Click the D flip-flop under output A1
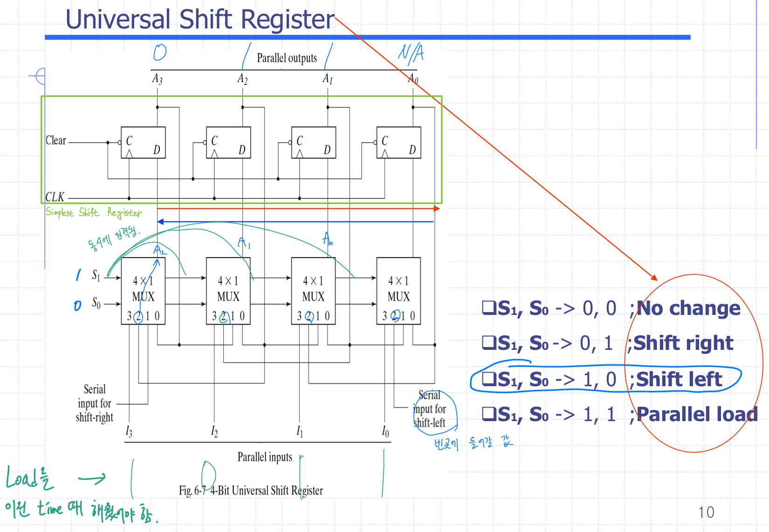Image resolution: width=769 pixels, height=532 pixels. pyautogui.click(x=313, y=143)
